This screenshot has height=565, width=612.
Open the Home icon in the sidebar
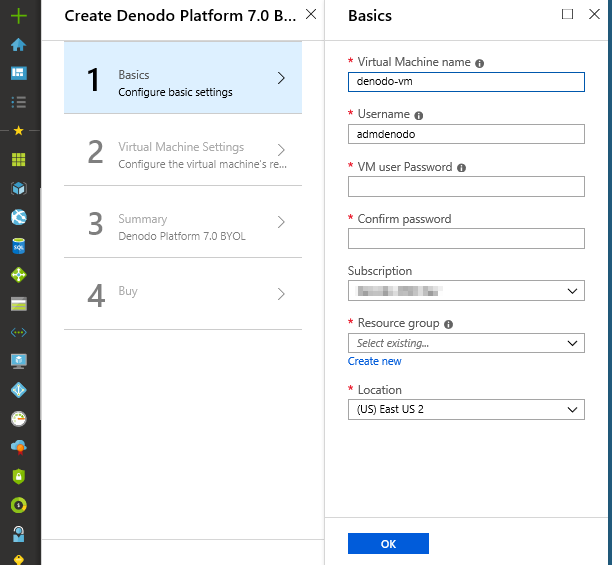pyautogui.click(x=18, y=44)
